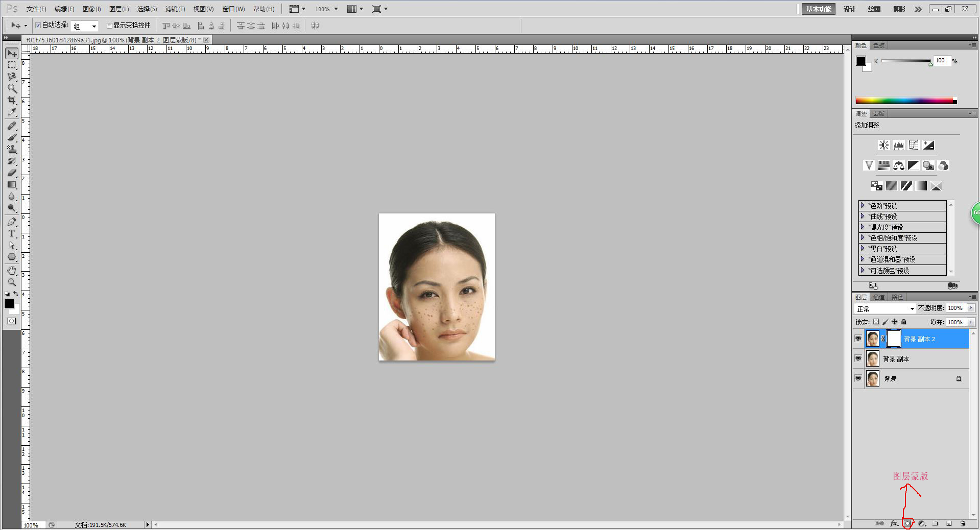This screenshot has height=530, width=980.
Task: Open the 滤镜(T) menu
Action: click(x=175, y=9)
